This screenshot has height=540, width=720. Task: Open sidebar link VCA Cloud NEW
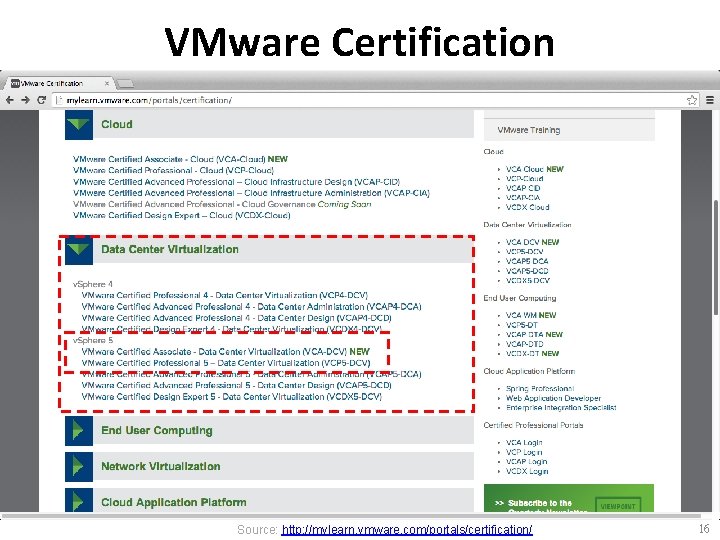[534, 169]
